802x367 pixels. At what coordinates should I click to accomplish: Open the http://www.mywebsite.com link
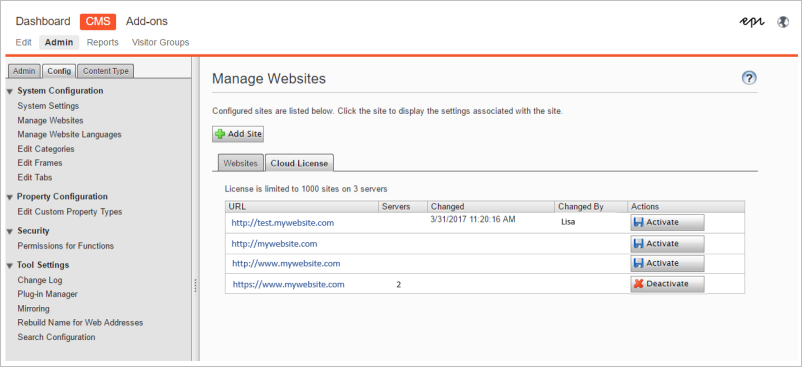pyautogui.click(x=286, y=264)
